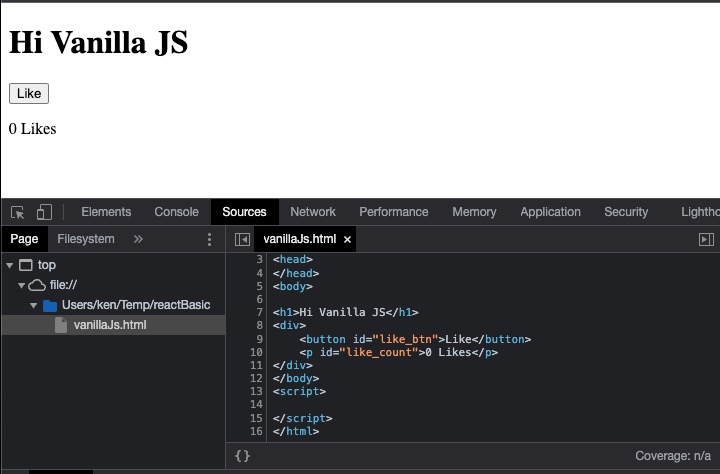This screenshot has height=474, width=720.
Task: Click the closing html tag on line 16
Action: (x=296, y=431)
